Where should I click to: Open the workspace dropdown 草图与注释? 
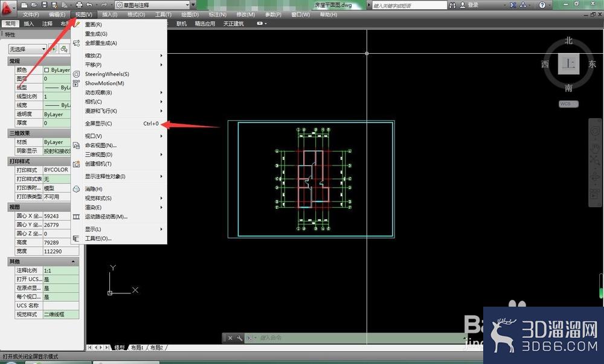click(x=153, y=5)
